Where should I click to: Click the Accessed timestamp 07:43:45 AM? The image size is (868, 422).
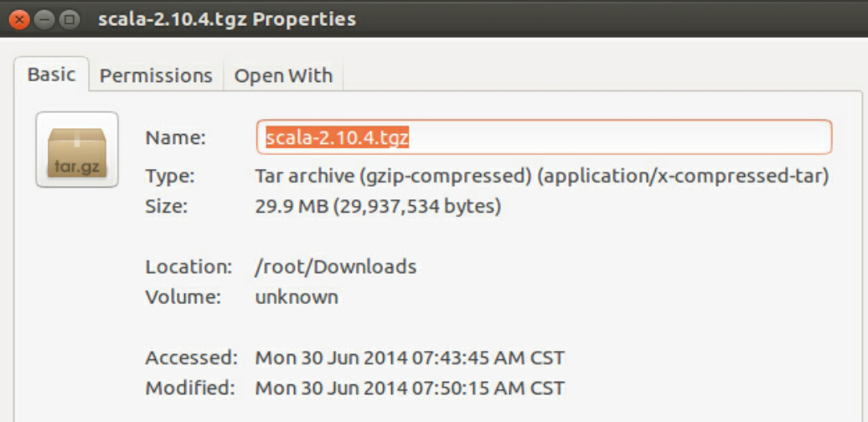(410, 358)
